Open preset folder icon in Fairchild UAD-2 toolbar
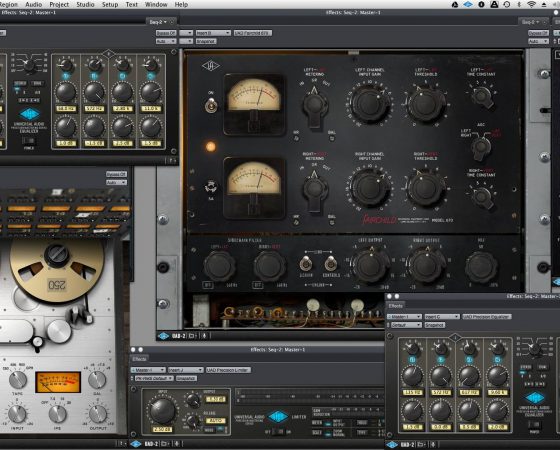The width and height of the screenshot is (560, 450). (192, 336)
